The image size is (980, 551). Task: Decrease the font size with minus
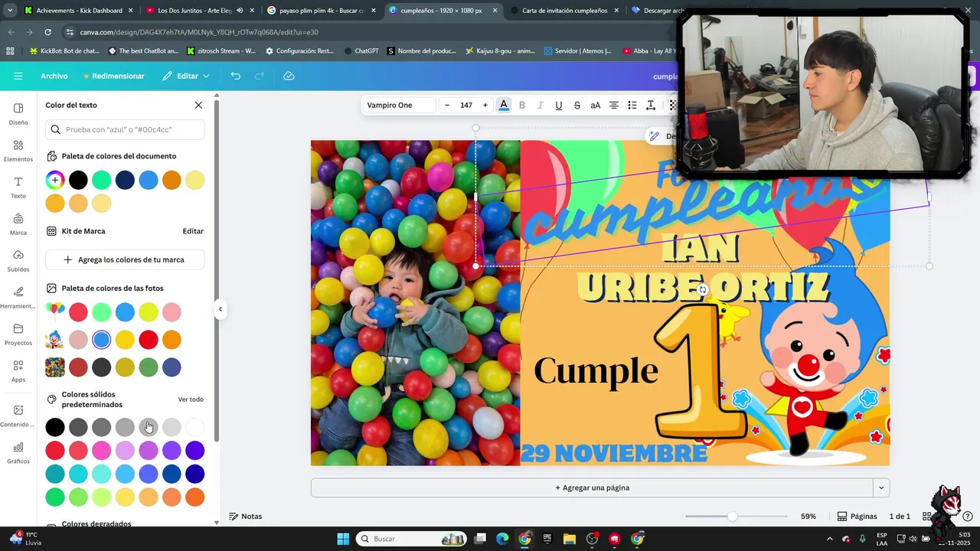pos(447,105)
